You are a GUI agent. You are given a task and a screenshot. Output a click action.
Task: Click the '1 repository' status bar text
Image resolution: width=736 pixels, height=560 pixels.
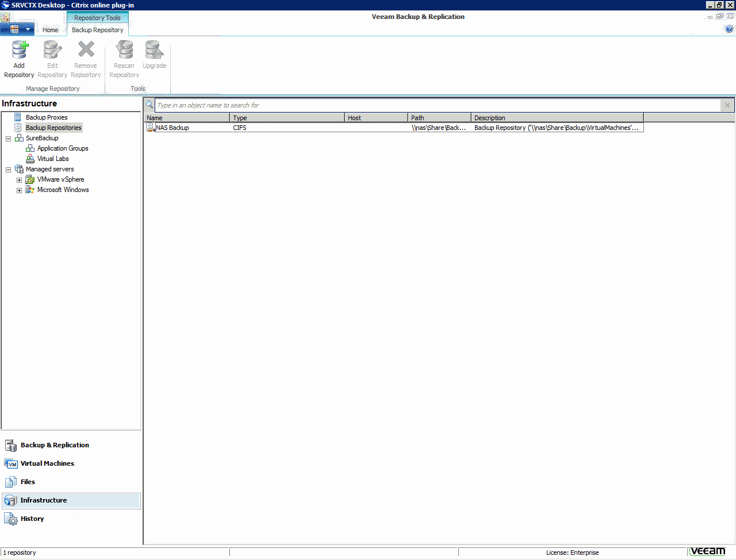pyautogui.click(x=20, y=553)
